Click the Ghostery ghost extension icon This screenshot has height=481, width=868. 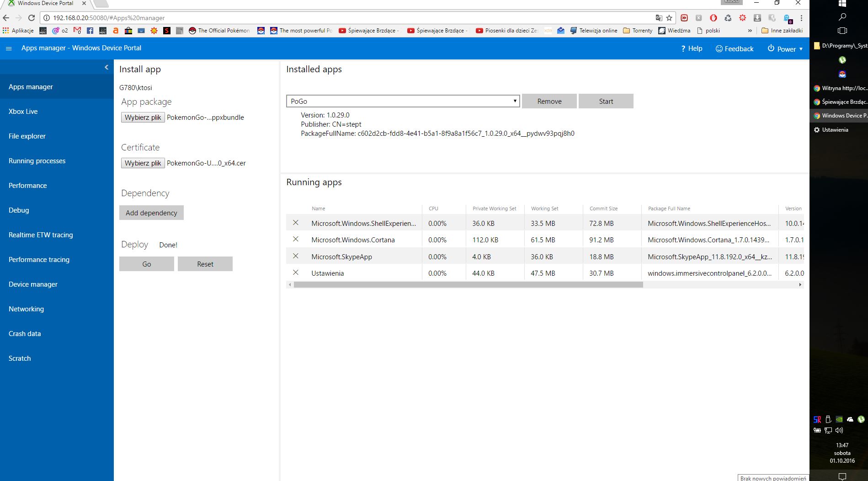coord(787,18)
